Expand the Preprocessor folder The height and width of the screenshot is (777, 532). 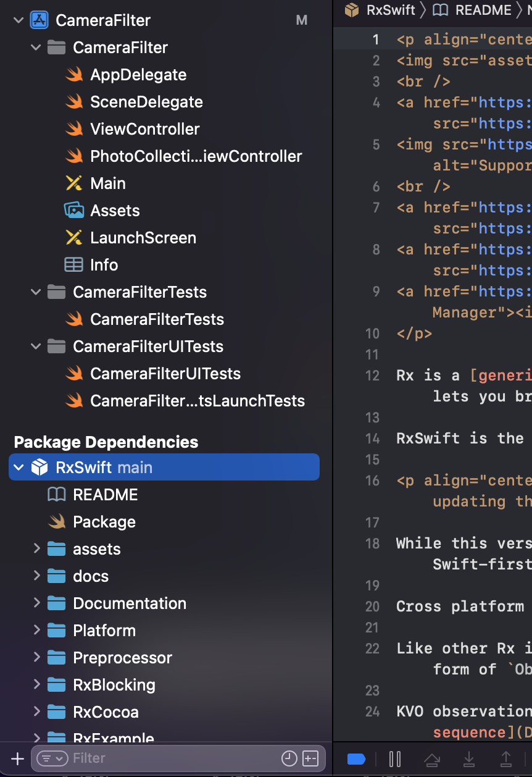pos(36,657)
